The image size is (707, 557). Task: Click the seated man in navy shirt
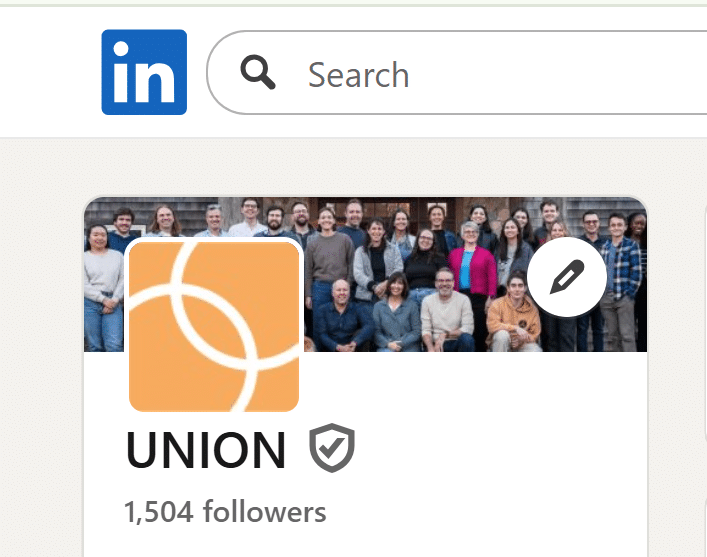(343, 318)
